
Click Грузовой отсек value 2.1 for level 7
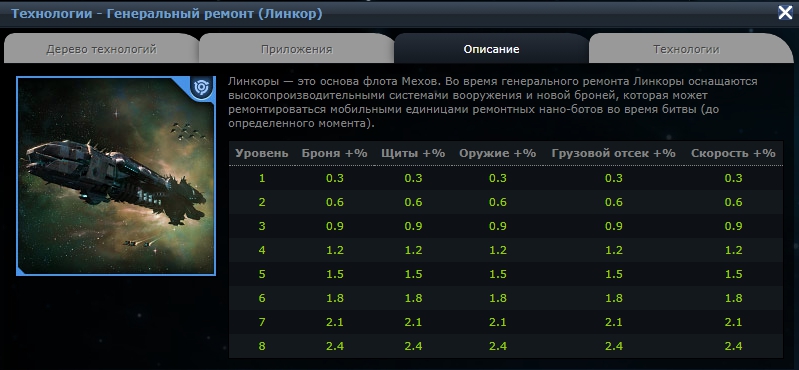click(614, 322)
